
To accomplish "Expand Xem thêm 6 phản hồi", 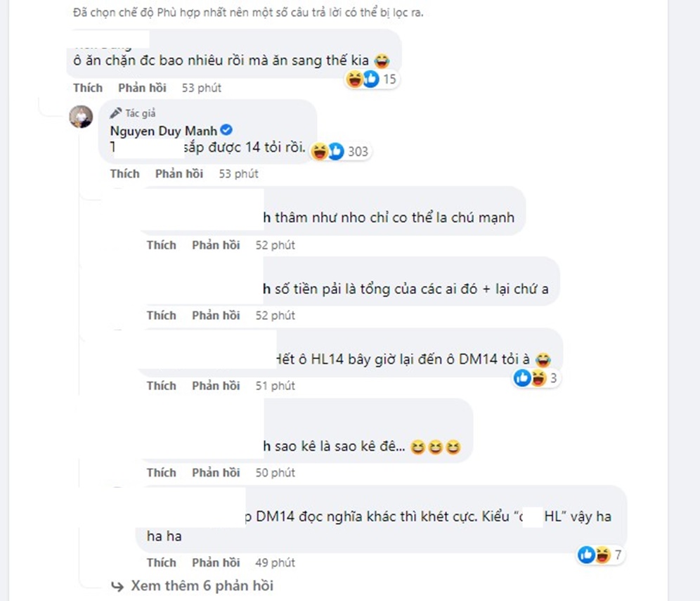I will click(x=202, y=586).
